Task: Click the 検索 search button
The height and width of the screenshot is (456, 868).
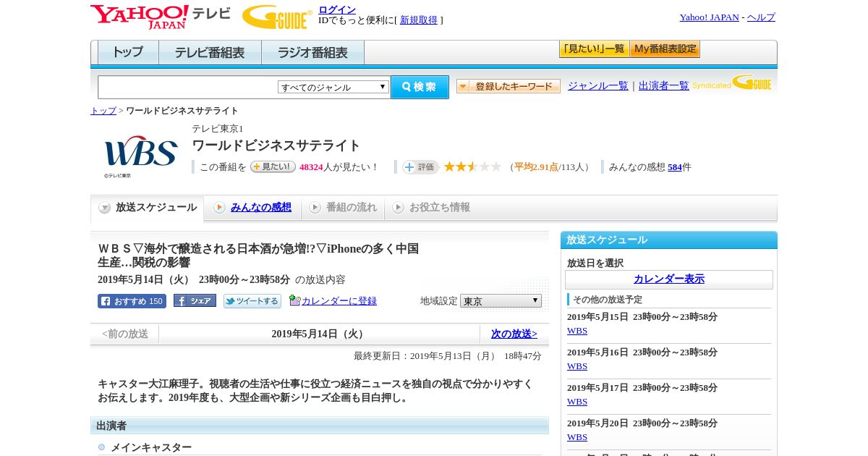Action: pos(420,87)
